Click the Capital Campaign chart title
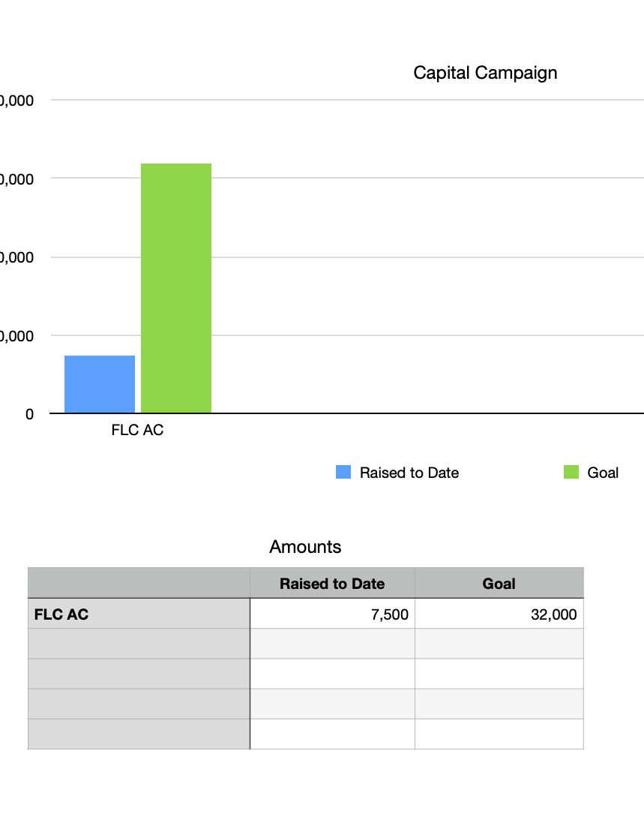The height and width of the screenshot is (838, 644). 485,73
